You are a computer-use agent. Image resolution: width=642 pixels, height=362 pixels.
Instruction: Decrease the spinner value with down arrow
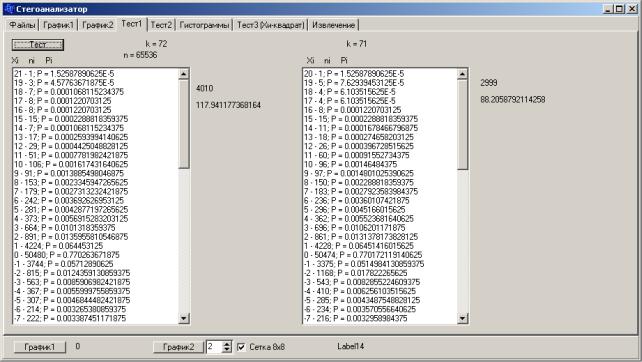click(x=227, y=350)
